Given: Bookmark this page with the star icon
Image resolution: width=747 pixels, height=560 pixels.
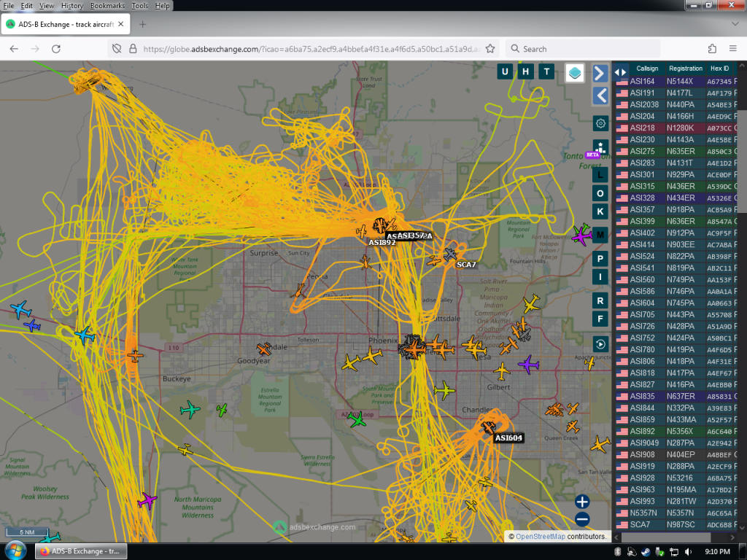Looking at the screenshot, I should click(x=489, y=49).
